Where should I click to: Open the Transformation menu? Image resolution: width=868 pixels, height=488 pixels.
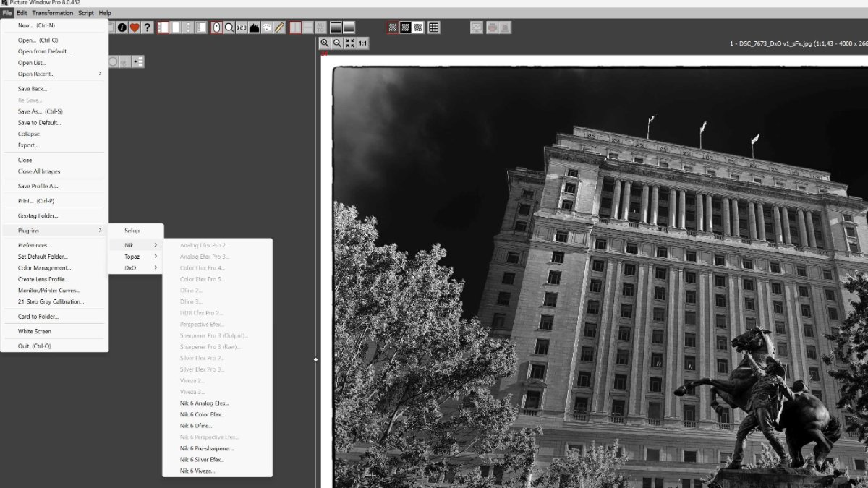tap(52, 13)
